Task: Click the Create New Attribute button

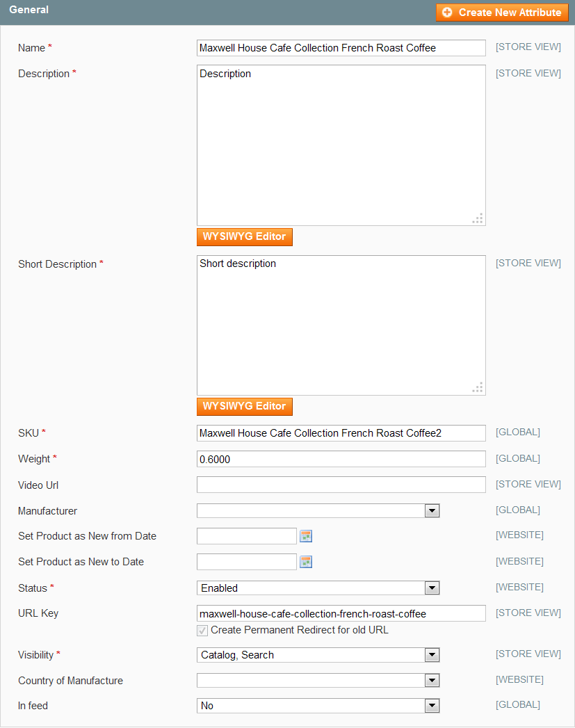Action: pyautogui.click(x=502, y=13)
